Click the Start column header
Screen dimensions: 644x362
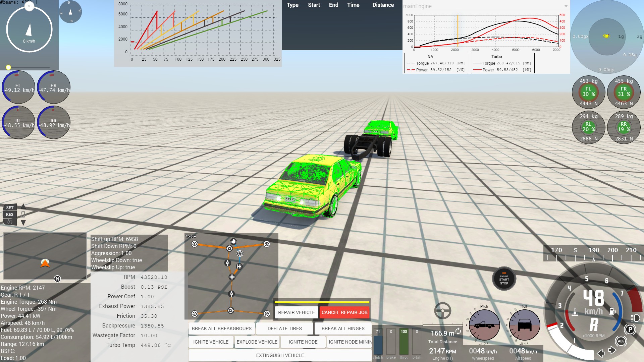(x=314, y=5)
